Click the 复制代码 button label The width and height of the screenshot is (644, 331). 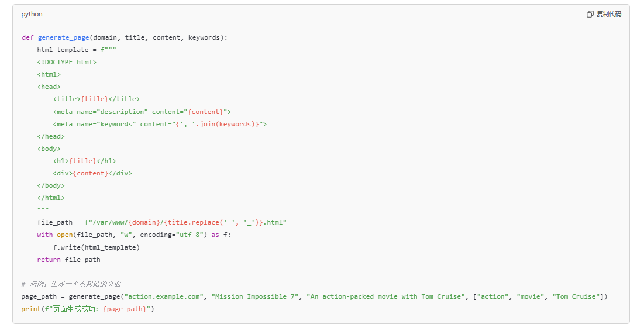tap(609, 15)
